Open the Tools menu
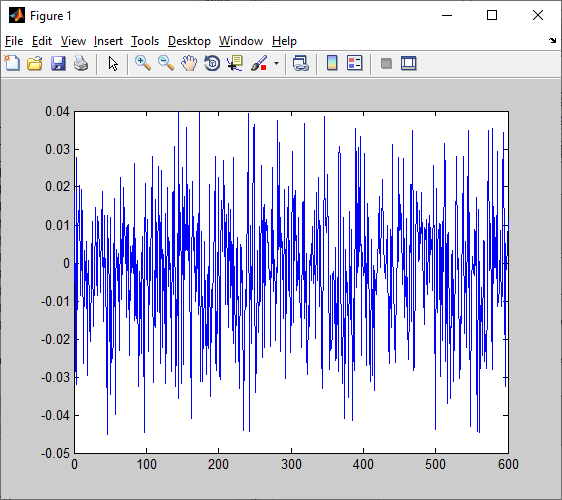This screenshot has width=562, height=500. pos(145,41)
